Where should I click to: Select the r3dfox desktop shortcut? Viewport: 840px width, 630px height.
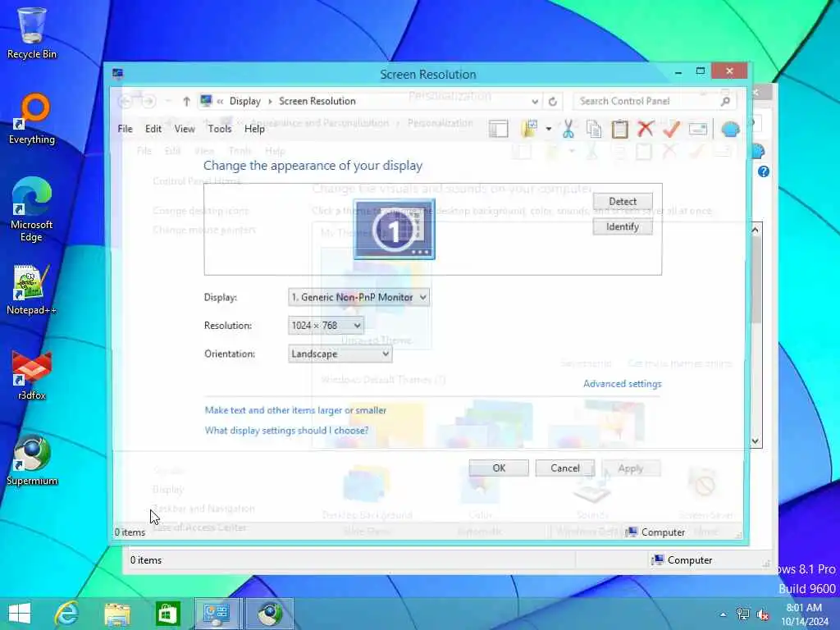32,375
